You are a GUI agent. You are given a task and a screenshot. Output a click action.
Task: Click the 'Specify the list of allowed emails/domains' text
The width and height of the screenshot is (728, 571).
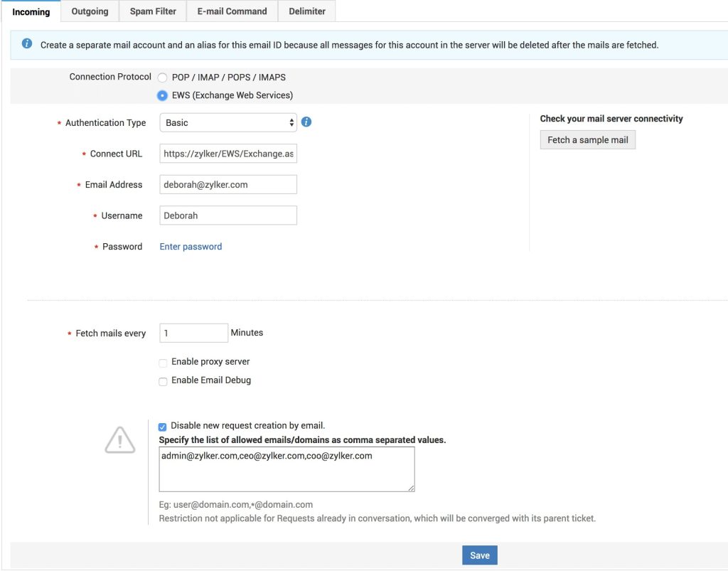click(x=302, y=439)
